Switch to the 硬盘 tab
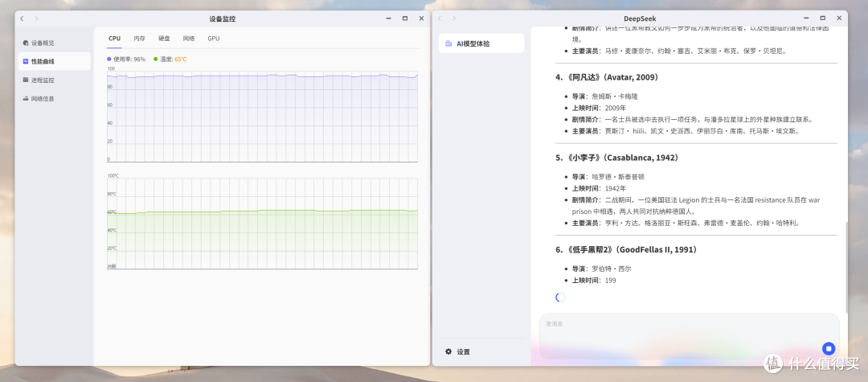 (x=165, y=39)
